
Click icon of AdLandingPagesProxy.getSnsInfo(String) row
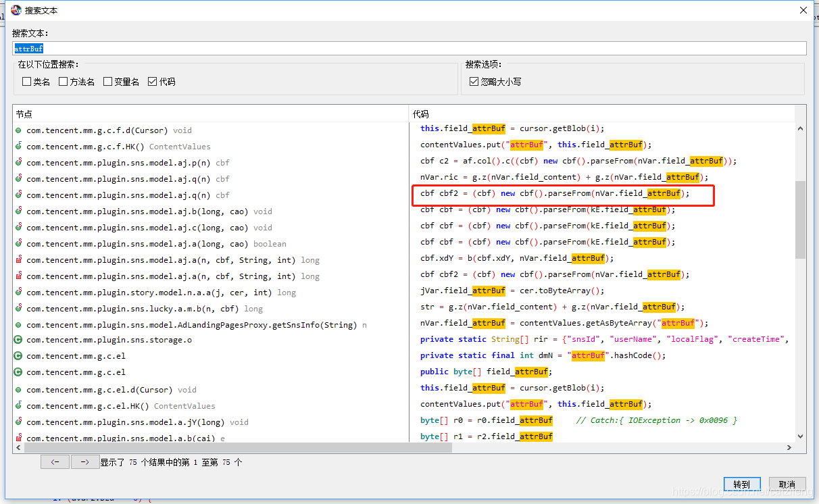tap(19, 325)
